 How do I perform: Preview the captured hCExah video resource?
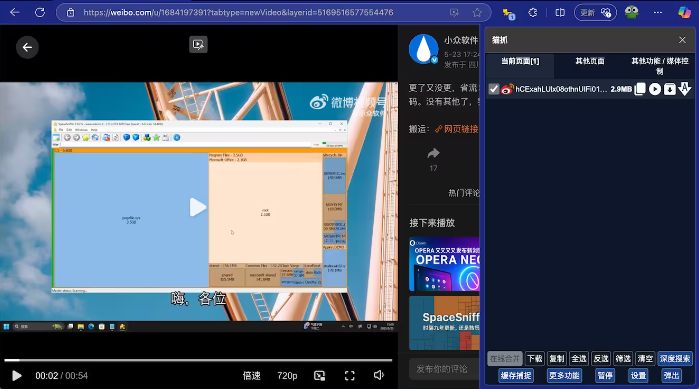point(655,89)
